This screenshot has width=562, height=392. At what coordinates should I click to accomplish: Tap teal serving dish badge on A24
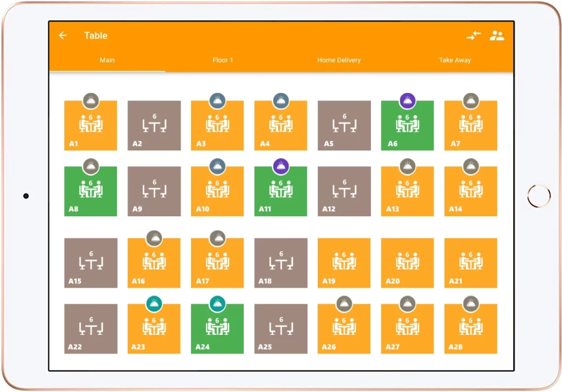[217, 304]
